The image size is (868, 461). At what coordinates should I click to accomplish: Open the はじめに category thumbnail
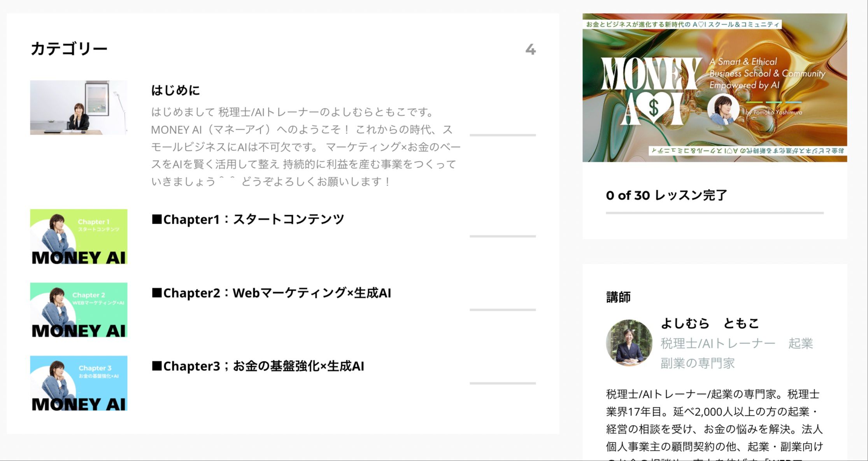pos(79,107)
